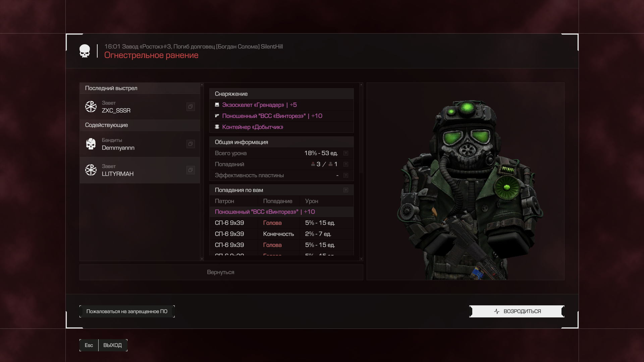
Task: Click weapon icon next to Поношенный ВСС «Винторез»
Action: pos(217,116)
